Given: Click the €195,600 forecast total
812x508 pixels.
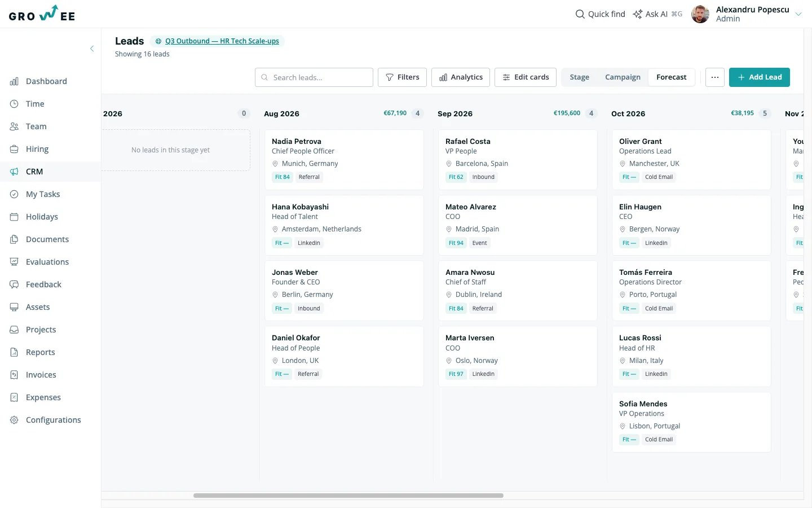Looking at the screenshot, I should (567, 113).
